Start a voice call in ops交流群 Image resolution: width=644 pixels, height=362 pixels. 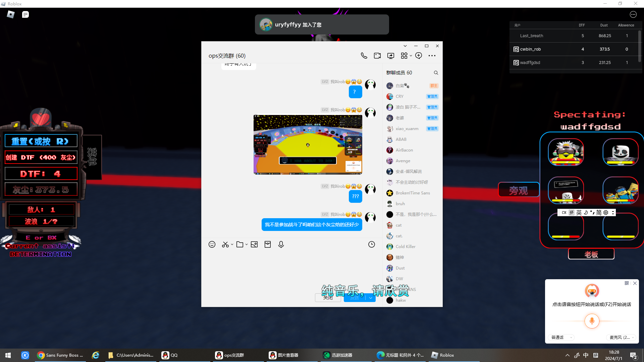(x=364, y=56)
